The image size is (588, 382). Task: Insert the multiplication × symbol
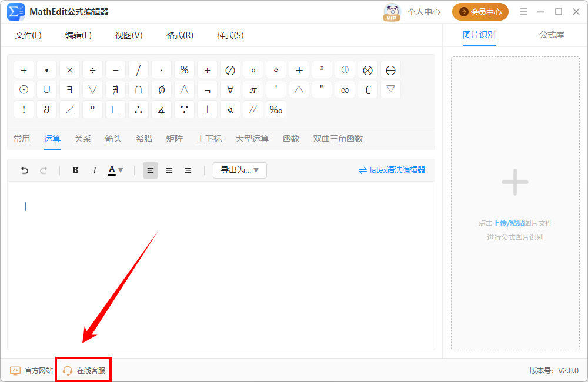(70, 70)
